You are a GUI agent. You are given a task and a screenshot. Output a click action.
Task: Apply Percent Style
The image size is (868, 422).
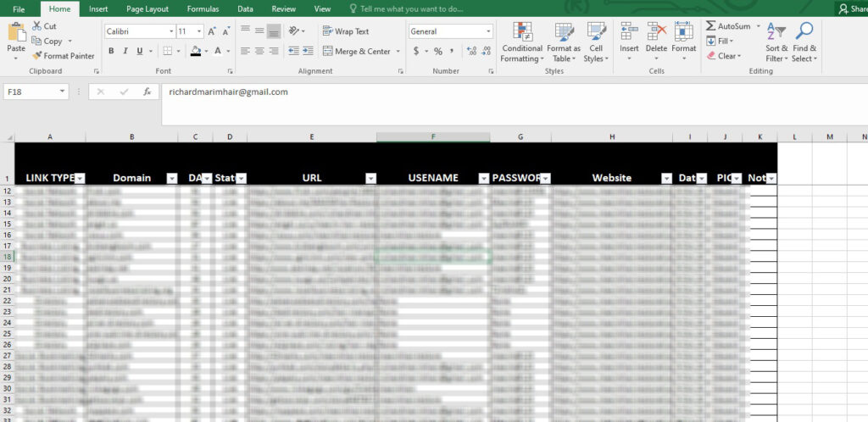click(438, 51)
